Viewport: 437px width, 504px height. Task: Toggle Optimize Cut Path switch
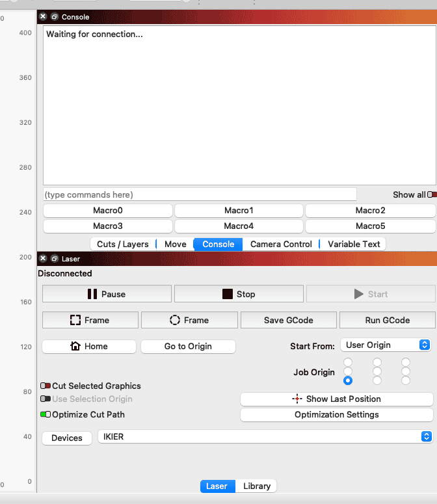46,414
